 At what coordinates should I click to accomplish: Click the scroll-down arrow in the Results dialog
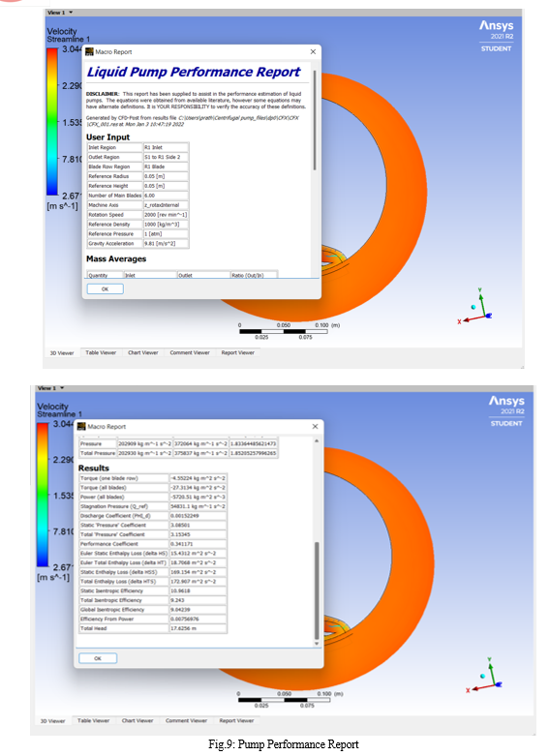[x=317, y=644]
